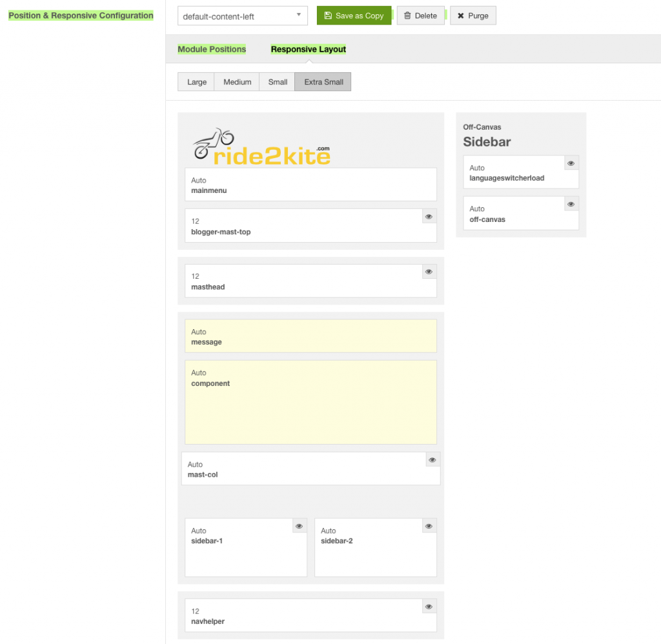This screenshot has height=644, width=661.
Task: Click the trash can icon
Action: pyautogui.click(x=407, y=15)
